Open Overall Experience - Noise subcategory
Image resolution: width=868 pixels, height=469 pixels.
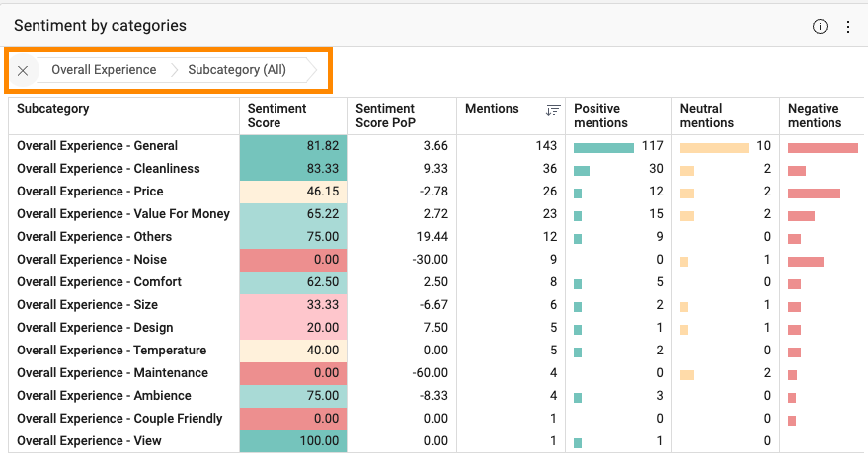click(x=92, y=260)
